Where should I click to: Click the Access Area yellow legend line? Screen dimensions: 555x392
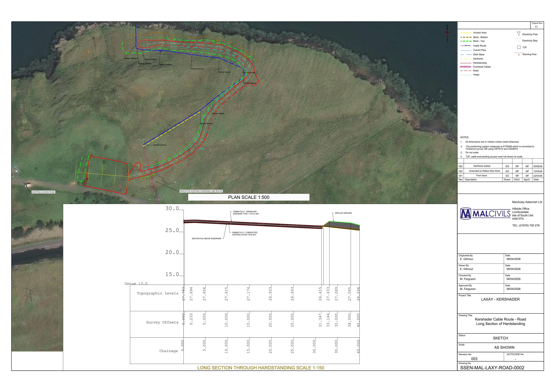pyautogui.click(x=466, y=33)
